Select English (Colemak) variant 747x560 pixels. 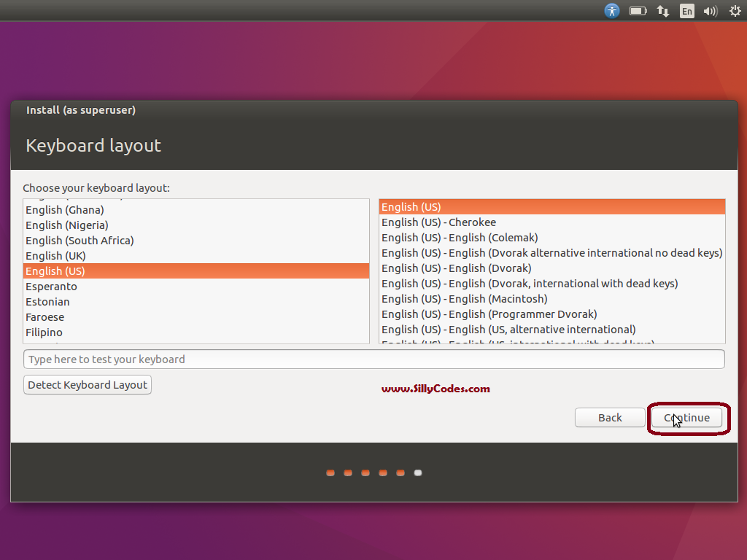pos(552,238)
